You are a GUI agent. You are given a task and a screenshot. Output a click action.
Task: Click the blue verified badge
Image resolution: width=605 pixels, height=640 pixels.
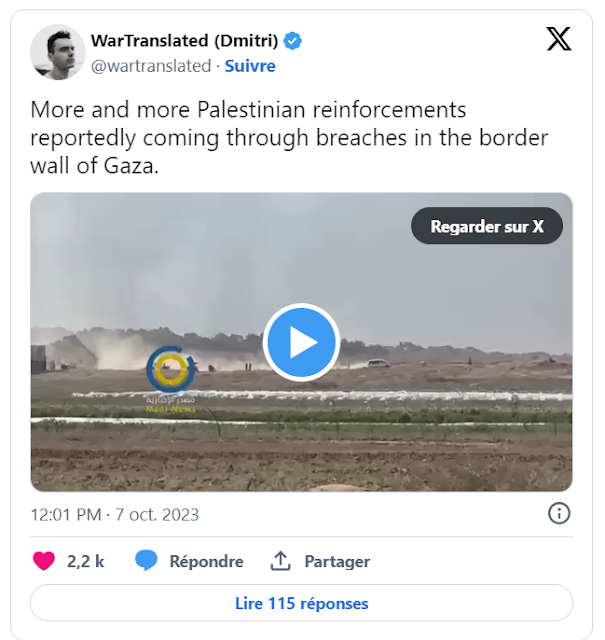pyautogui.click(x=292, y=41)
